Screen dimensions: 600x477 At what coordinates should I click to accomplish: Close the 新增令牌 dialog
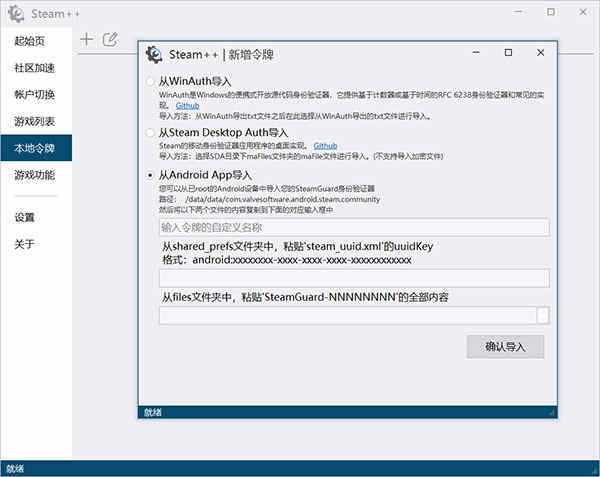[x=540, y=52]
